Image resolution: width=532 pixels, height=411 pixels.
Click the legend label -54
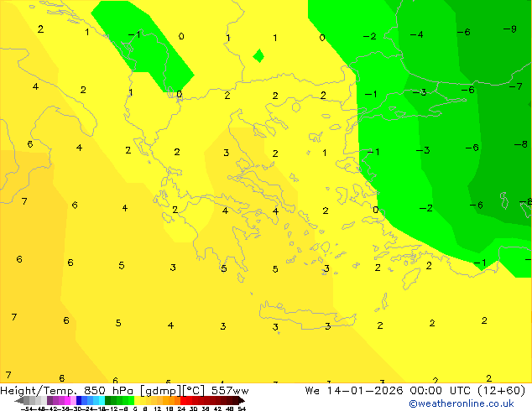point(29,408)
